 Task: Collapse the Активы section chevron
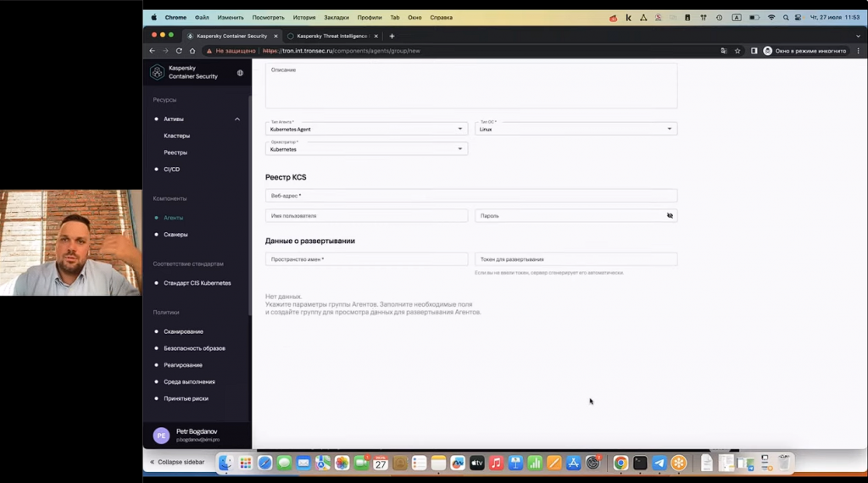click(x=237, y=119)
